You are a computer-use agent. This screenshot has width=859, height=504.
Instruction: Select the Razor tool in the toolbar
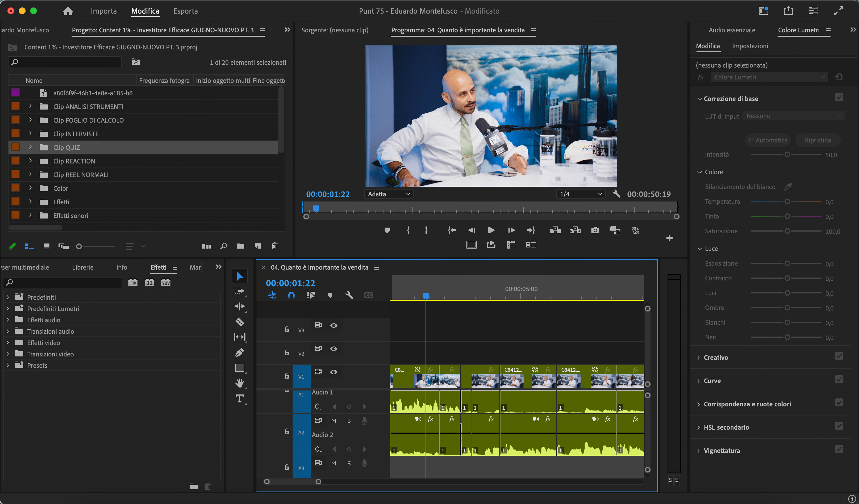pyautogui.click(x=240, y=322)
